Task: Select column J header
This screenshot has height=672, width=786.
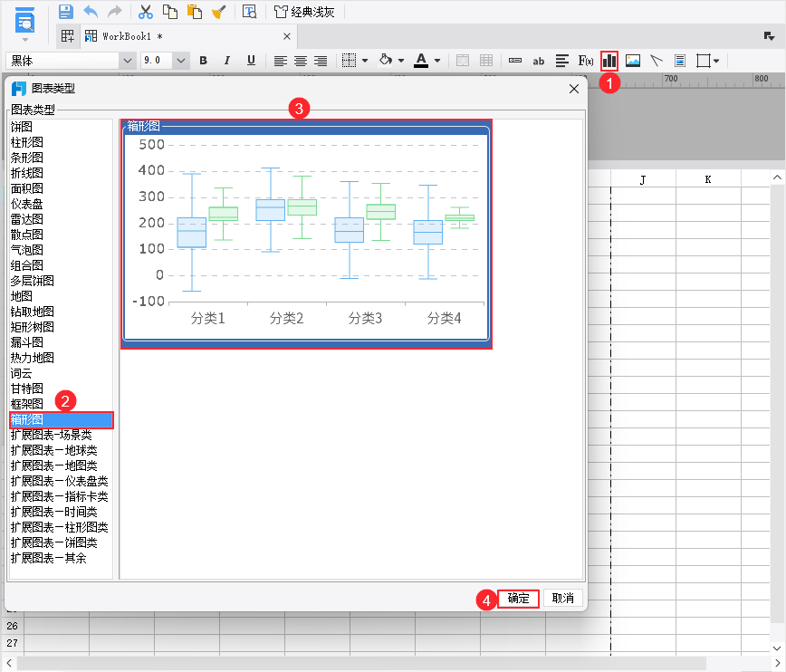Action: (x=643, y=179)
